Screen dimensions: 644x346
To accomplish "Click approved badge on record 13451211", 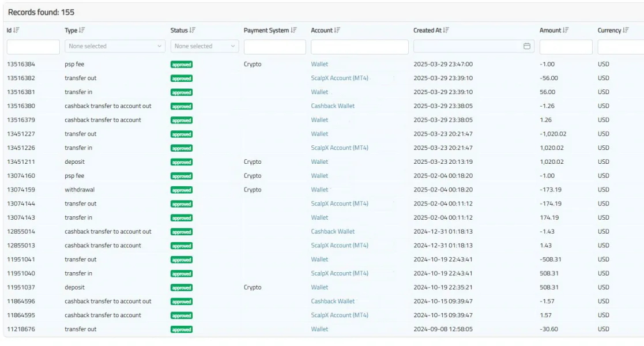I will tap(182, 162).
